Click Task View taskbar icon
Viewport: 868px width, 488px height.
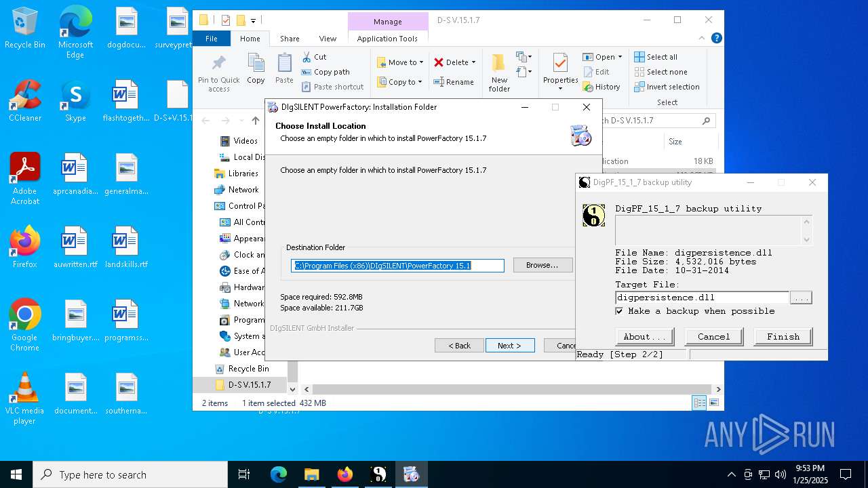[x=244, y=474]
